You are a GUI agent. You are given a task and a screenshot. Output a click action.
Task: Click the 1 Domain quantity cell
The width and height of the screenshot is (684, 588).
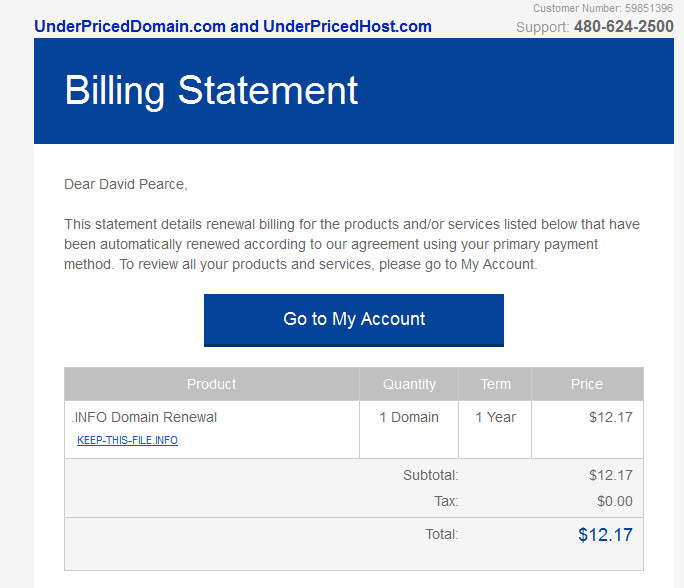coord(409,417)
